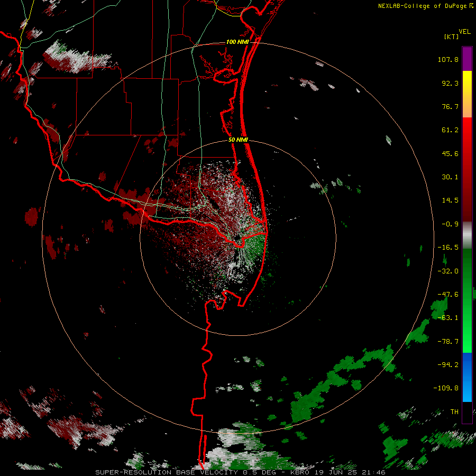Click the -47.6 value on velocity scale
The width and height of the screenshot is (476, 476).
click(x=448, y=295)
